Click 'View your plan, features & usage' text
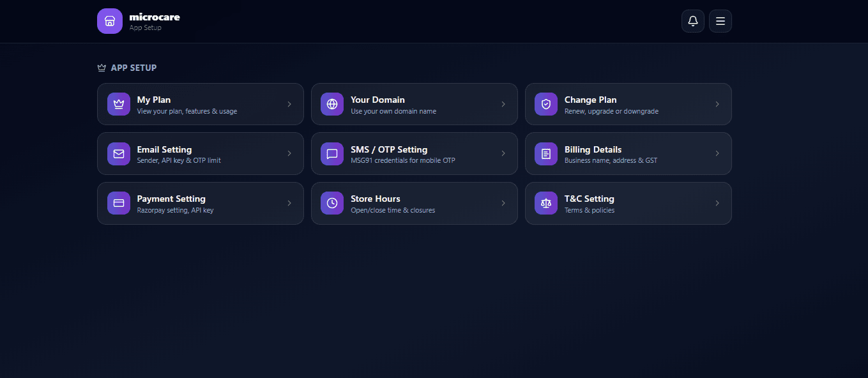Image resolution: width=868 pixels, height=378 pixels. [x=187, y=111]
